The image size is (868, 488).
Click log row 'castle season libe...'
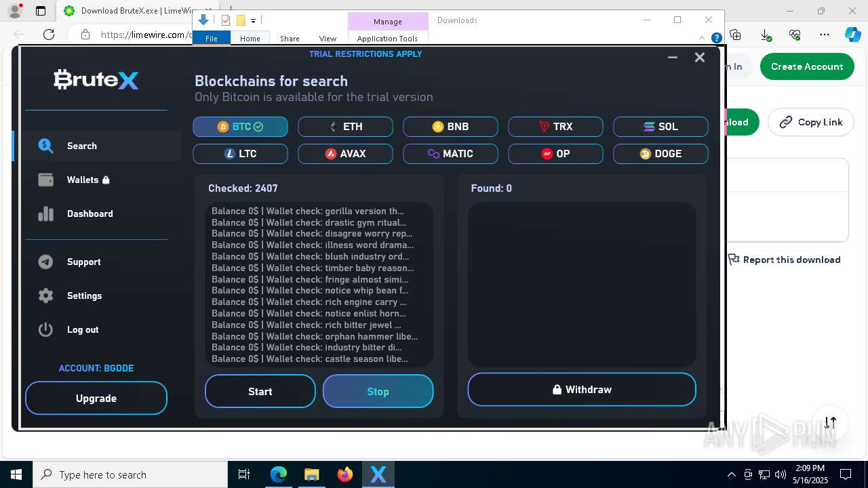click(x=310, y=359)
